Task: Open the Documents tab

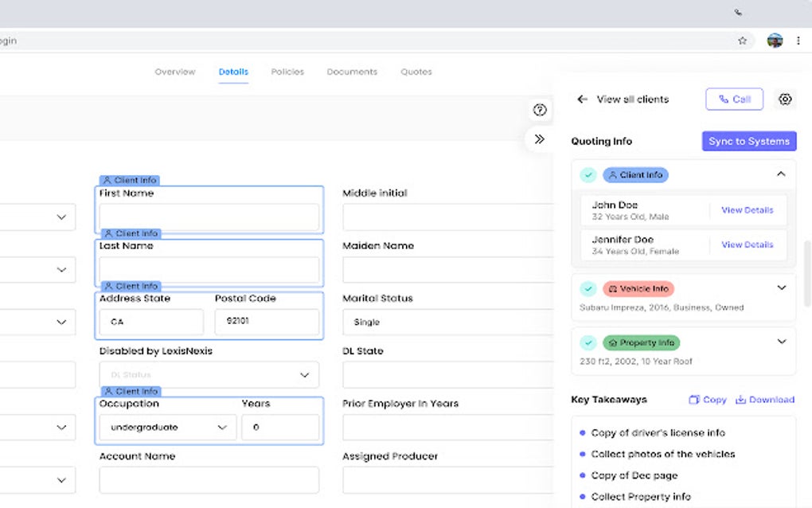Action: (x=352, y=72)
